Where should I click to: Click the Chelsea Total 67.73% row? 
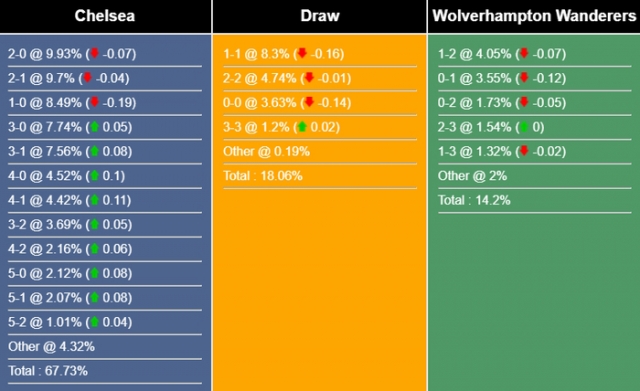click(105, 371)
